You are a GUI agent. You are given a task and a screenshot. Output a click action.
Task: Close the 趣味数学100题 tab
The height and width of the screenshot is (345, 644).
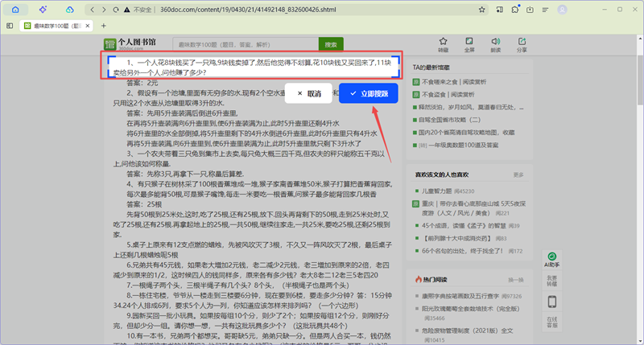tap(88, 26)
